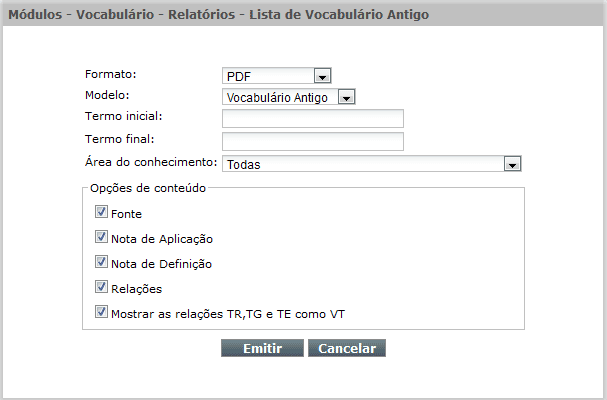Click the Opções de conteúdo group legend
This screenshot has width=607, height=400.
(x=148, y=188)
